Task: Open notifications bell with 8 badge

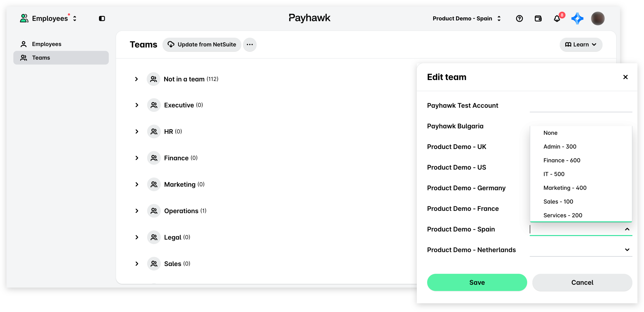Action: [x=557, y=19]
